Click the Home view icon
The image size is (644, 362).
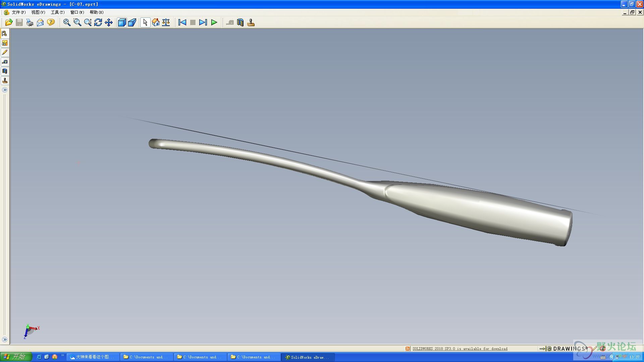[x=156, y=22]
